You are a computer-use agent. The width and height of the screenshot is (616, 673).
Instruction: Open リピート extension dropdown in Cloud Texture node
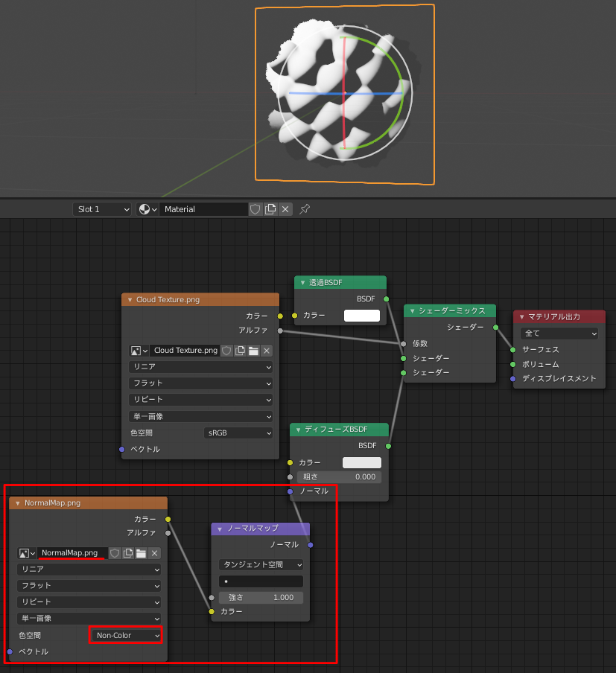coord(200,400)
